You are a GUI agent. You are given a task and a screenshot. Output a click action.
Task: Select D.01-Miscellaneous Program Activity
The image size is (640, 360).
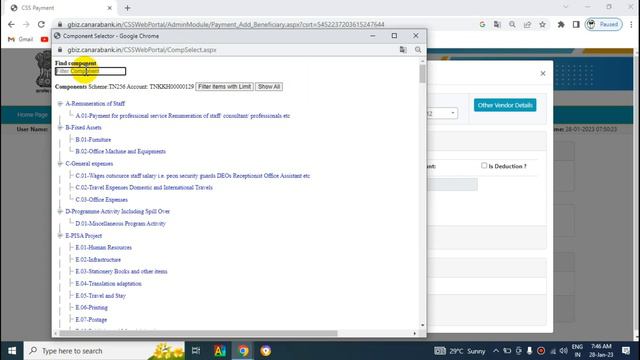[x=120, y=224]
